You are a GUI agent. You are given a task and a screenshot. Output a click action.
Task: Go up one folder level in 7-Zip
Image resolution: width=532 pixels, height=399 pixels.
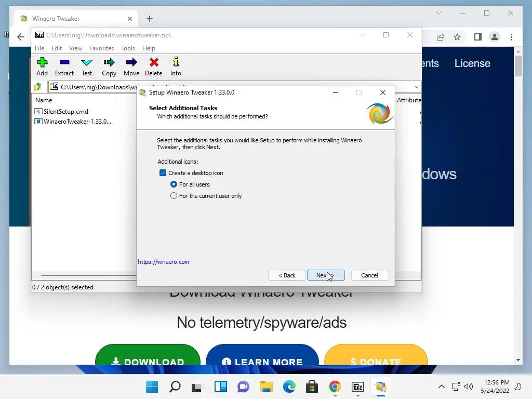[x=38, y=87]
